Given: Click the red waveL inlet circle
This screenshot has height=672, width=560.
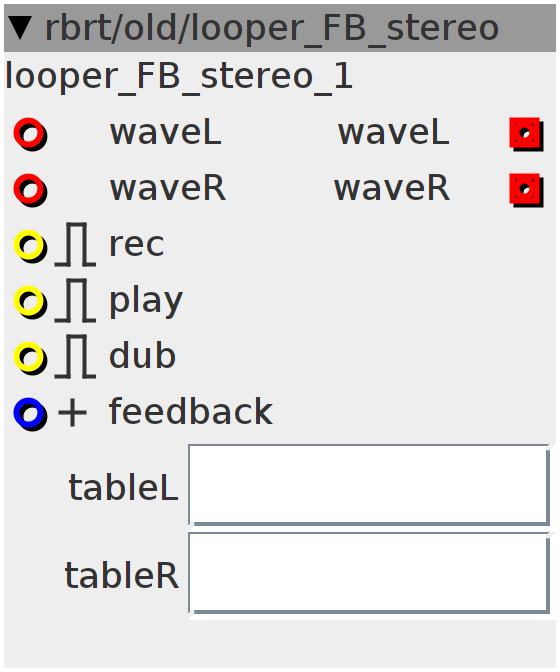Looking at the screenshot, I should (30, 134).
